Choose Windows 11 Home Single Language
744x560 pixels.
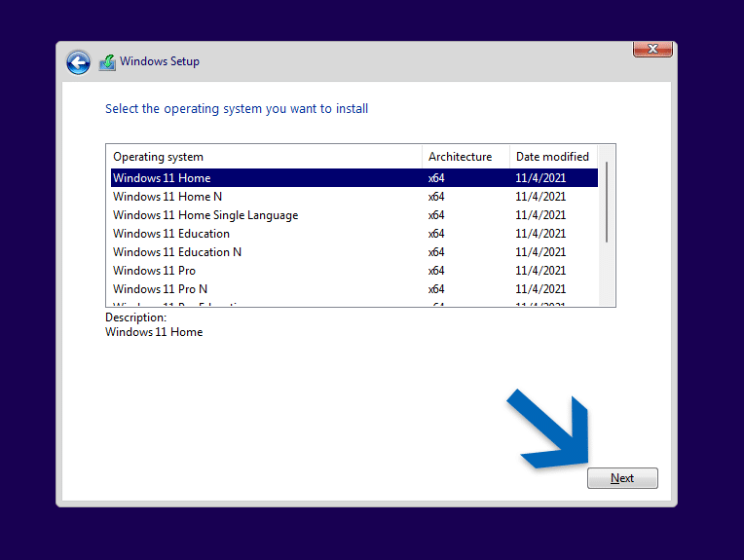(x=353, y=215)
